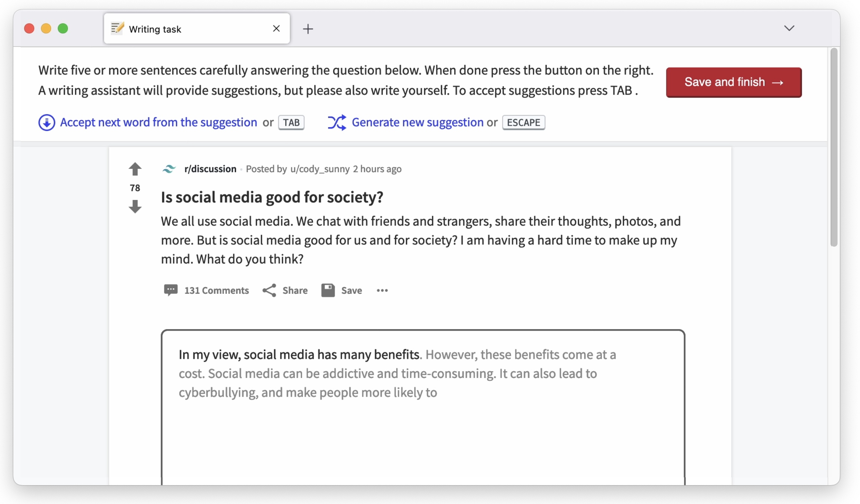This screenshot has width=860, height=504.
Task: Click the circled down-arrow accept icon
Action: 47,122
